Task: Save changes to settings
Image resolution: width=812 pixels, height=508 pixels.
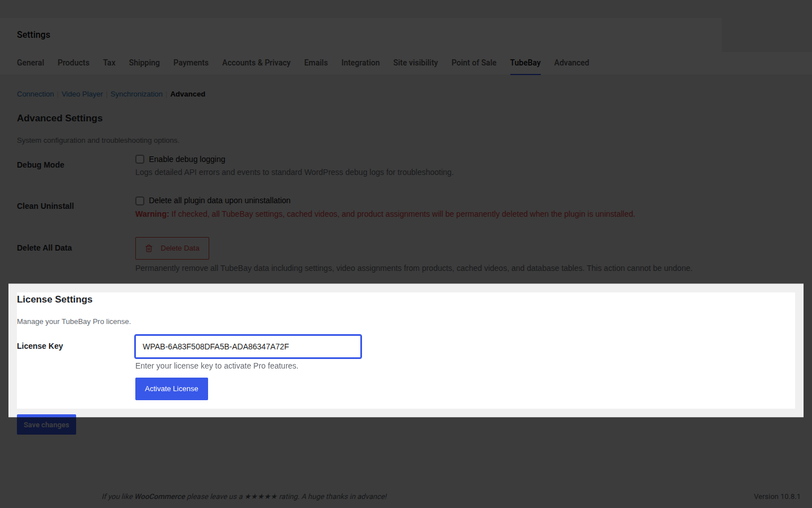Action: tap(46, 425)
